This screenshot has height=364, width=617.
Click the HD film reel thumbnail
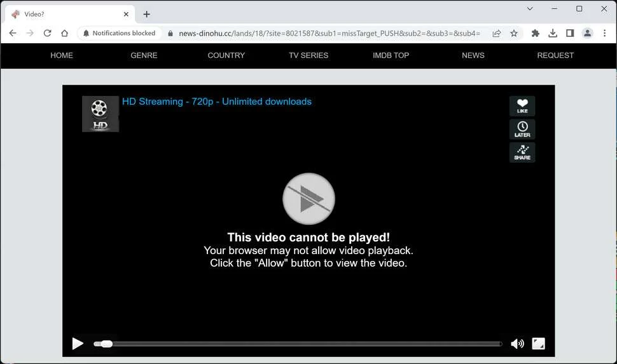click(x=101, y=114)
